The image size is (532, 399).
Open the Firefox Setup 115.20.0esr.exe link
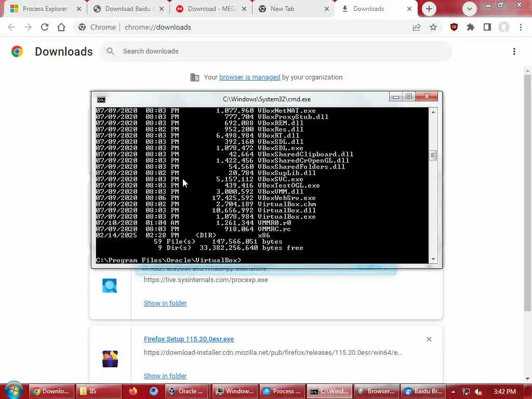pyautogui.click(x=189, y=339)
